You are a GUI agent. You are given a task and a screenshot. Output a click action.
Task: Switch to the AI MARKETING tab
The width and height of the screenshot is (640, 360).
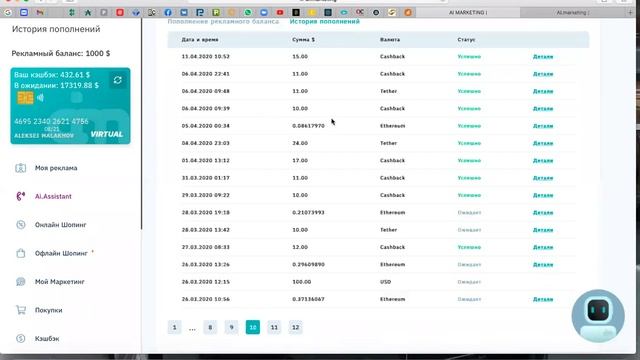468,13
